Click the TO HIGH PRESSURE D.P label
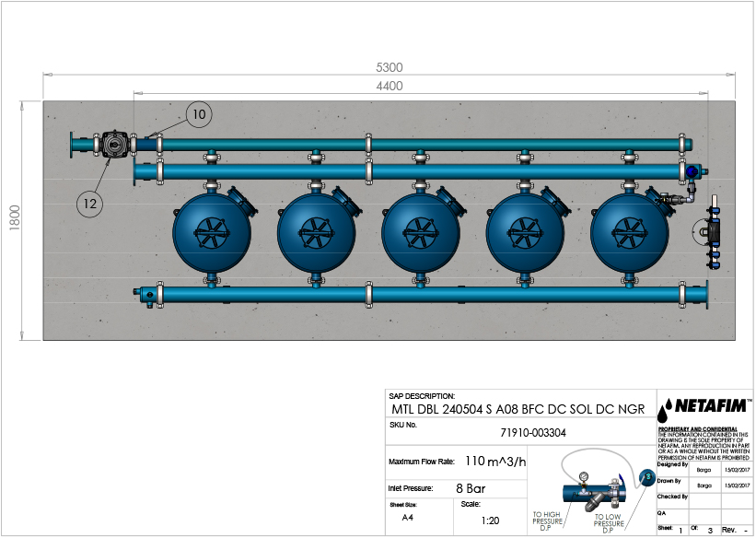This screenshot has height=538, width=756. (x=549, y=520)
